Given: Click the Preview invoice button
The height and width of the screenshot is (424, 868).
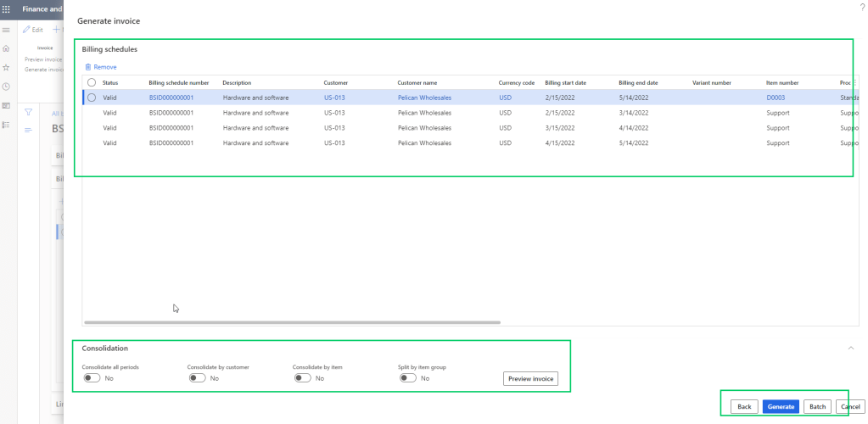Looking at the screenshot, I should coord(530,378).
